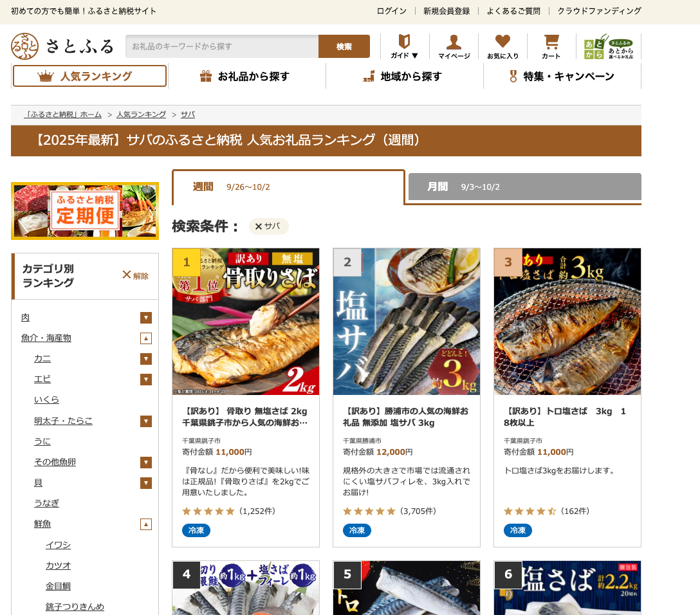
Task: Clear category ranking with 解除
Action: tap(135, 275)
